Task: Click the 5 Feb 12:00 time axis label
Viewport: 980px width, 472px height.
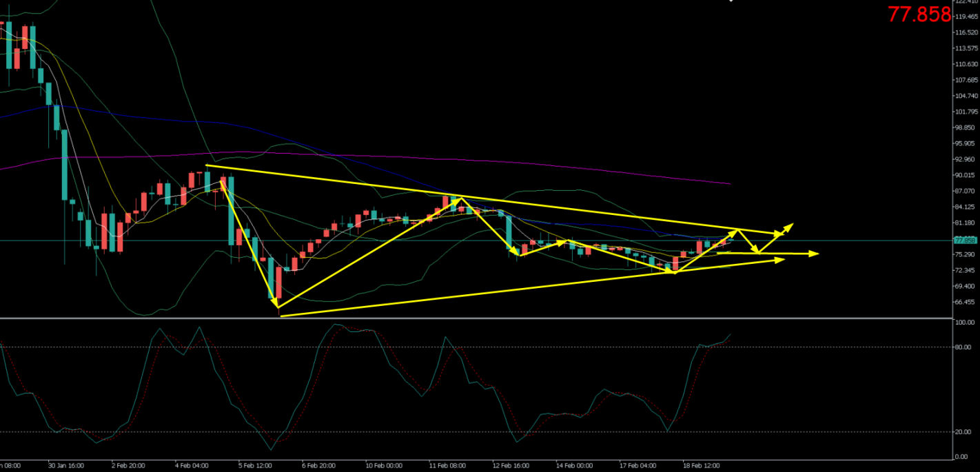Action: coord(254,466)
